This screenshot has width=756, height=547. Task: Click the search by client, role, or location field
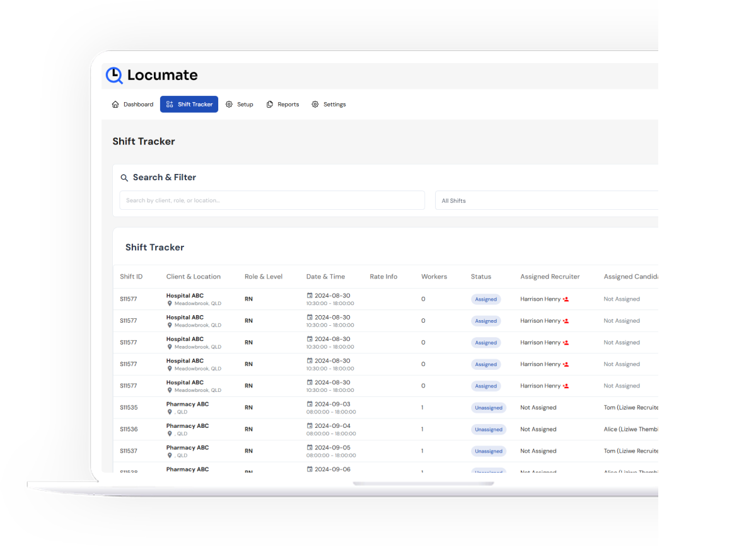coord(272,200)
